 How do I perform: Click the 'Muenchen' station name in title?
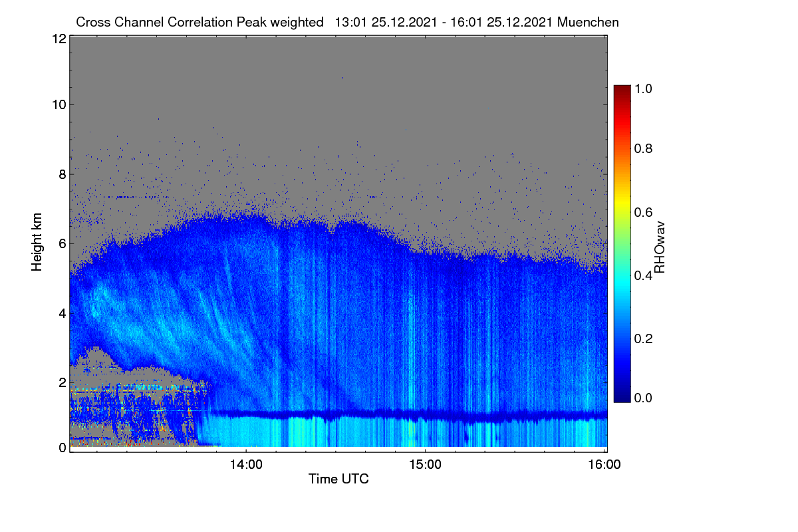(x=588, y=22)
